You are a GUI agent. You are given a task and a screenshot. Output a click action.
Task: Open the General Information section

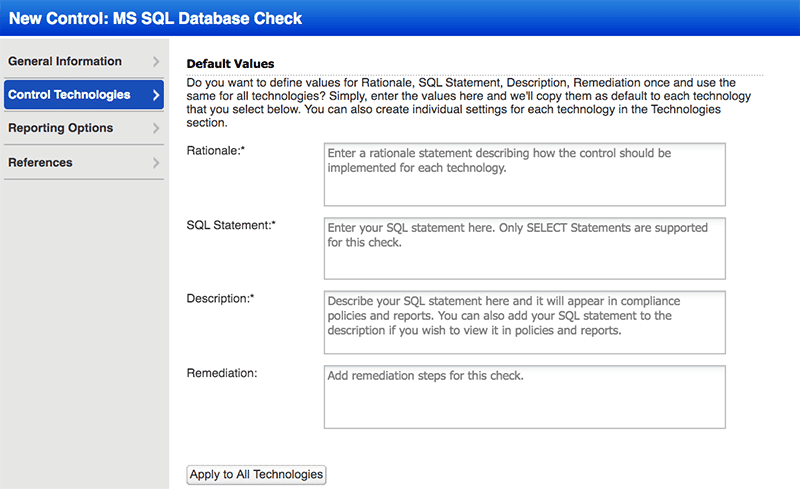(84, 61)
